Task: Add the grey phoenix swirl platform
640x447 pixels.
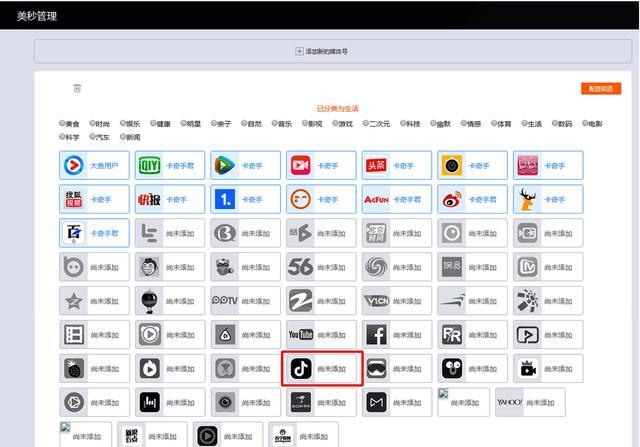Action: coord(397,267)
